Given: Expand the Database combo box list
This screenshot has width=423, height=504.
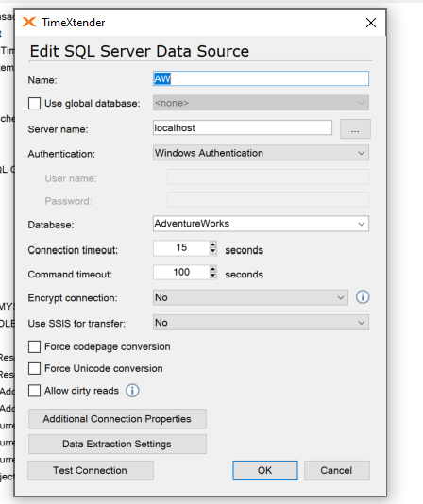Looking at the screenshot, I should (362, 224).
